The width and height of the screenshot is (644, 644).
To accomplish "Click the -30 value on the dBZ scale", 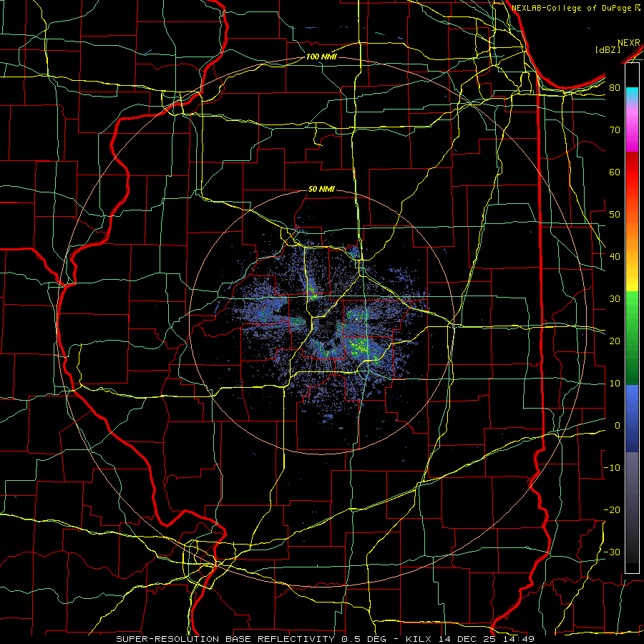I will 612,552.
